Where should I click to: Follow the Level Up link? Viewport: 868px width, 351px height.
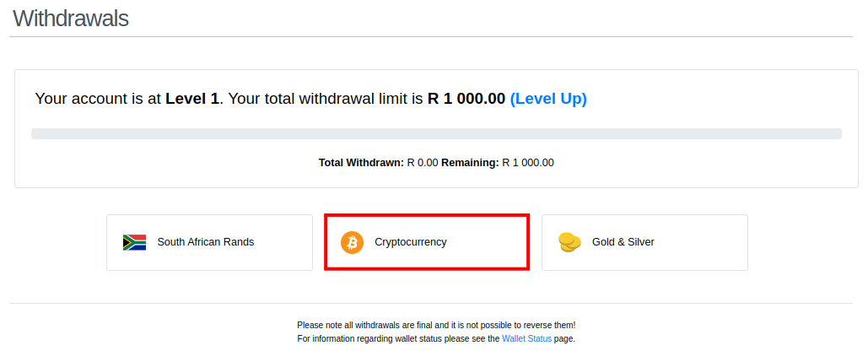point(548,99)
